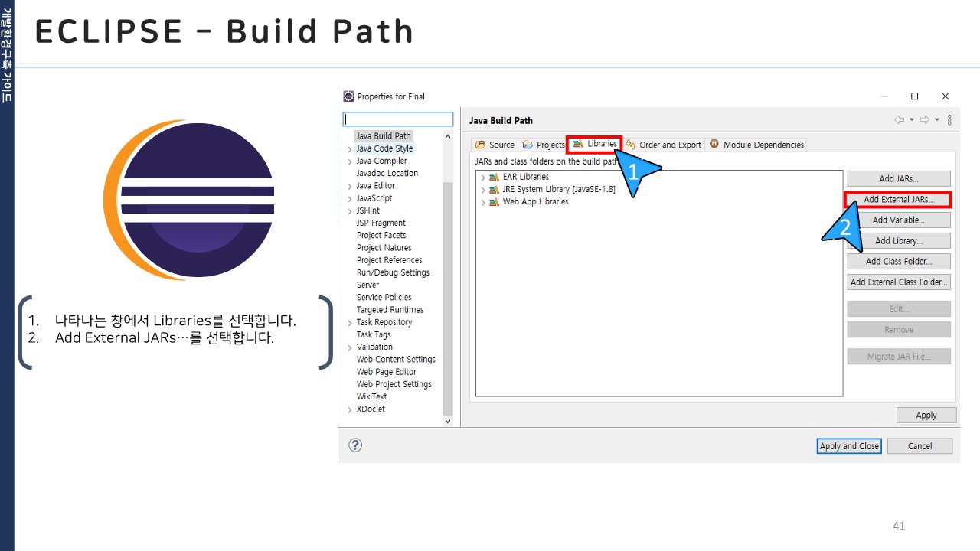Image resolution: width=980 pixels, height=551 pixels.
Task: Click the Add External Class Folder... button
Action: (x=899, y=282)
